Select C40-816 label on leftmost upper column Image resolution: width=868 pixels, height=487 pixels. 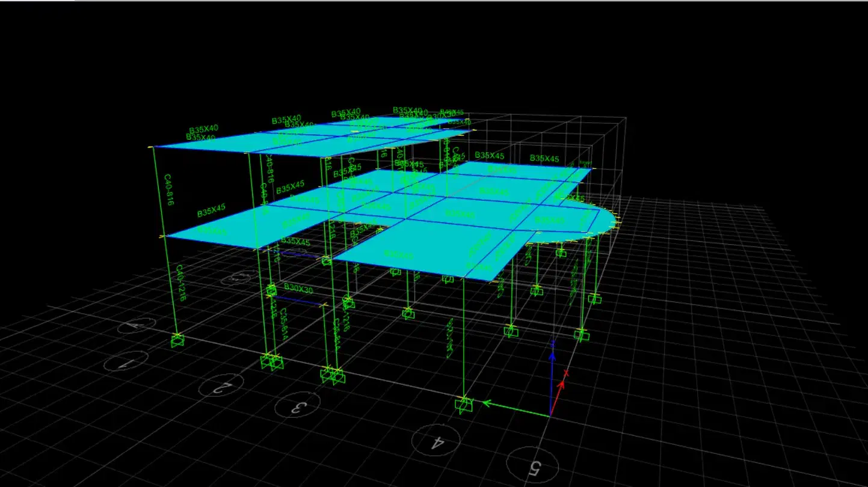point(168,190)
